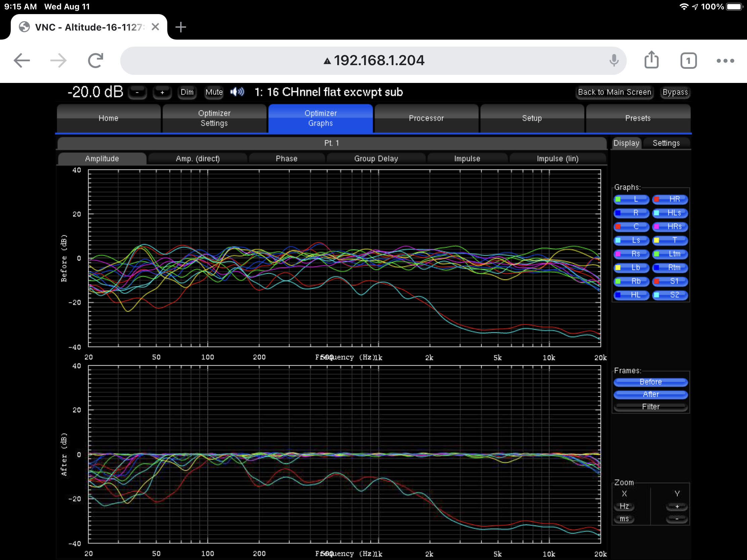
Task: Toggle the L channel graph
Action: [x=631, y=199]
